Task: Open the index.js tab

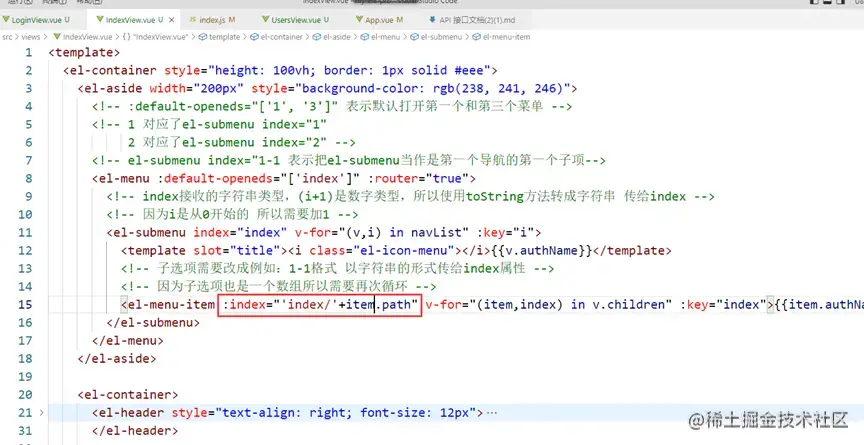Action: (212, 20)
